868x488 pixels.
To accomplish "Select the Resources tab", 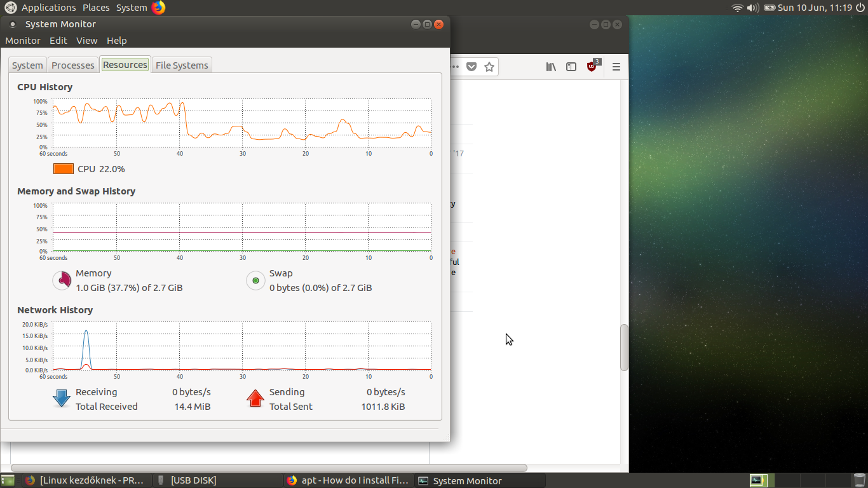I will [x=125, y=64].
